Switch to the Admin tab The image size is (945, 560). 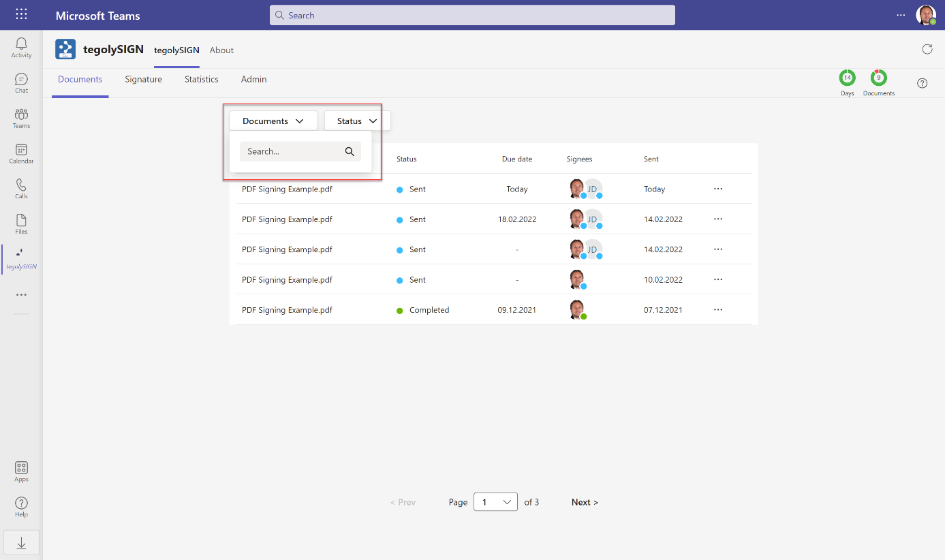click(254, 79)
